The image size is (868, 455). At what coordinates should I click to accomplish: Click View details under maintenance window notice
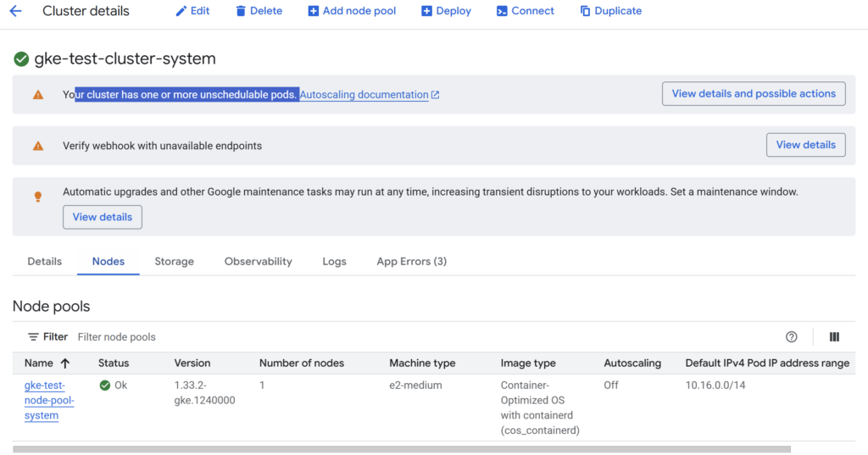103,217
